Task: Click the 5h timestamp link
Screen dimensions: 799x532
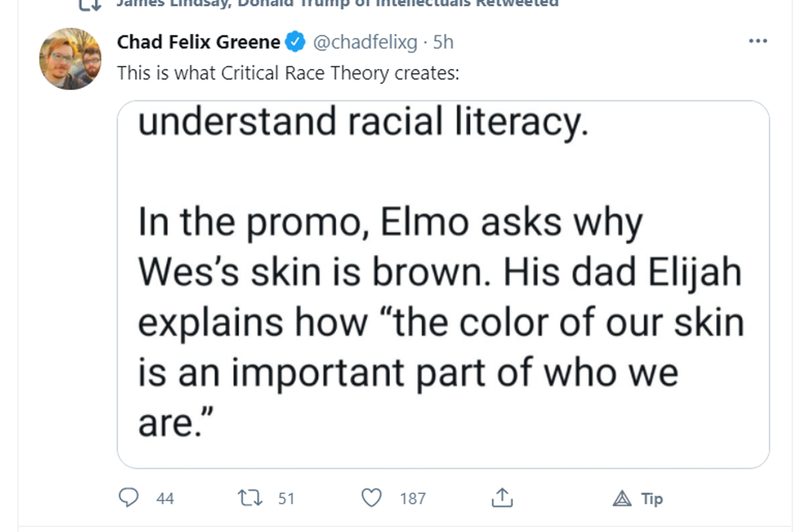Action: point(443,42)
